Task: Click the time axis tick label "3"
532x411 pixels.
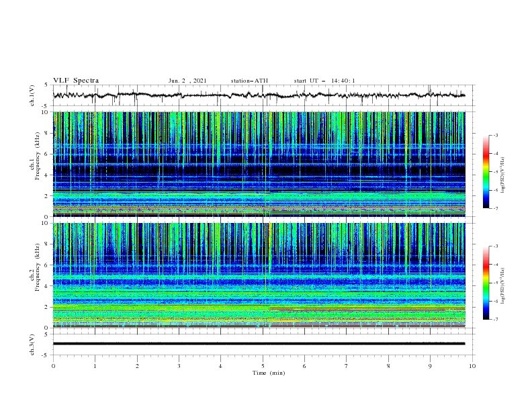Action: pos(179,366)
